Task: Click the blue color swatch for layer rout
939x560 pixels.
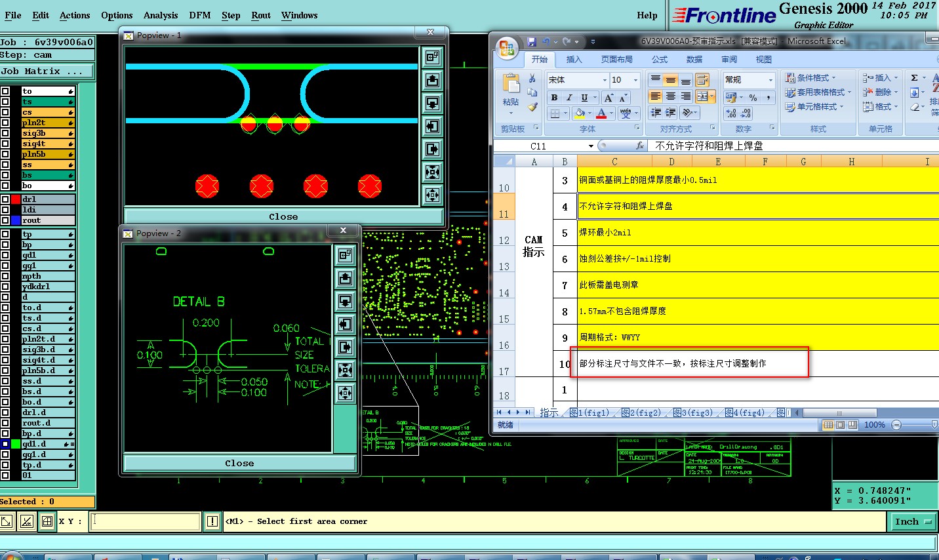Action: point(16,220)
